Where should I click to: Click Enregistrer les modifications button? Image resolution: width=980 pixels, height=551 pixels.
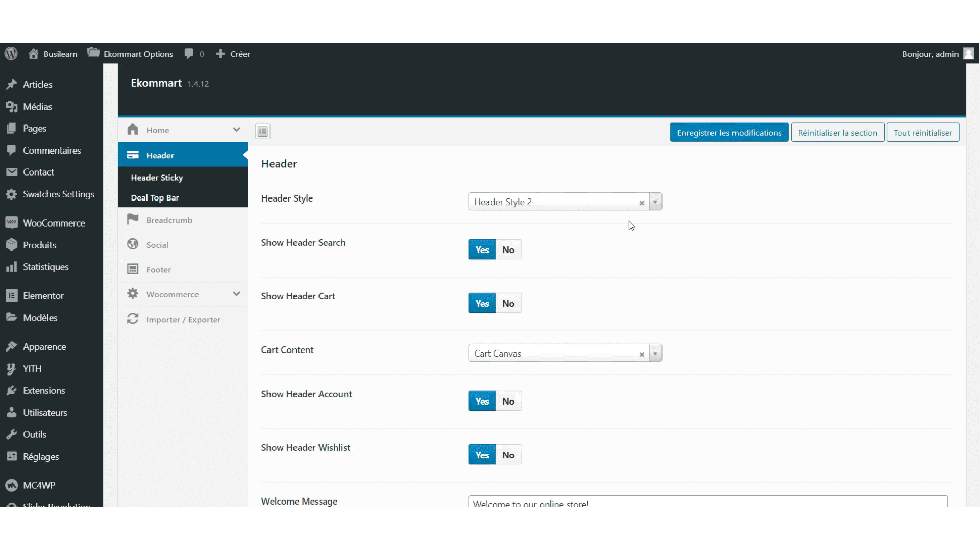pos(729,133)
